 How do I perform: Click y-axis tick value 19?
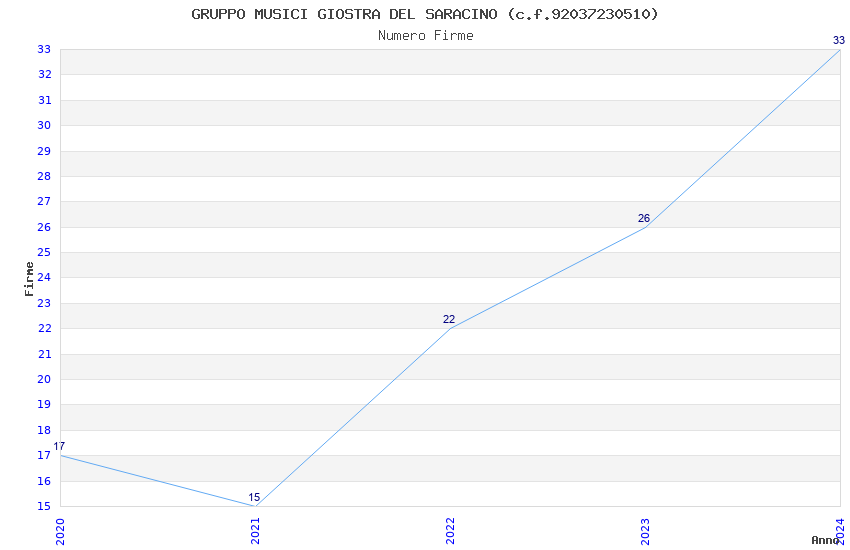click(x=44, y=404)
